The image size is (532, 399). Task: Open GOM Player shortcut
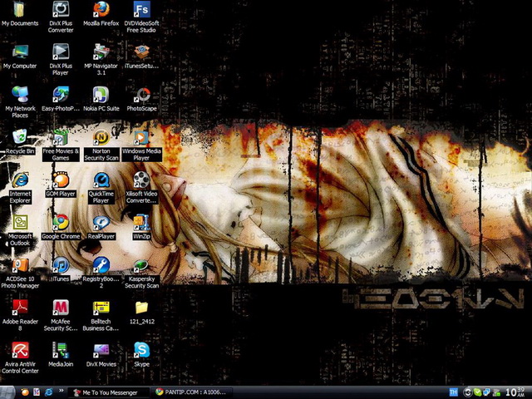(61, 180)
